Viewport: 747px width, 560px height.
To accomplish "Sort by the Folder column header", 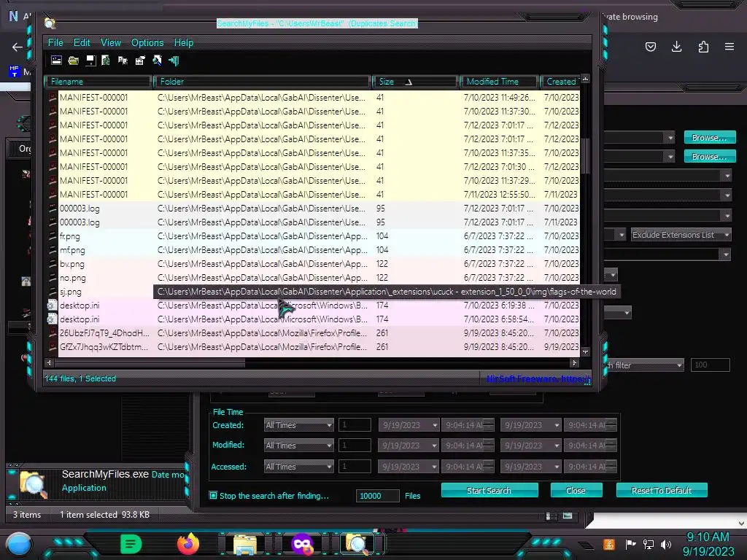I will click(x=263, y=82).
